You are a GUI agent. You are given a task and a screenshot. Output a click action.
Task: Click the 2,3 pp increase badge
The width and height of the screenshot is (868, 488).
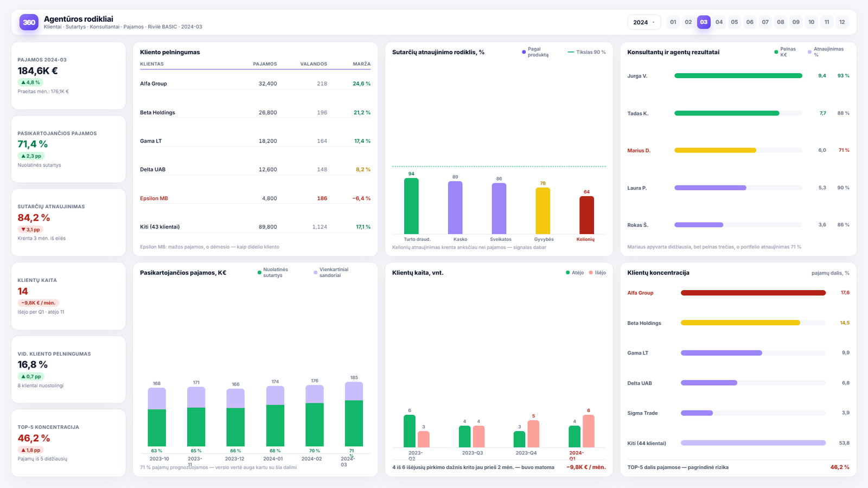point(31,156)
